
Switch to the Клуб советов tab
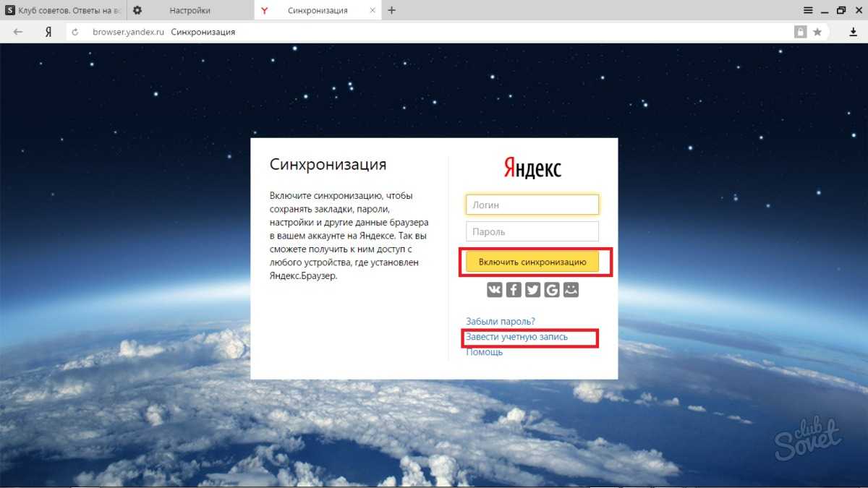click(x=64, y=10)
